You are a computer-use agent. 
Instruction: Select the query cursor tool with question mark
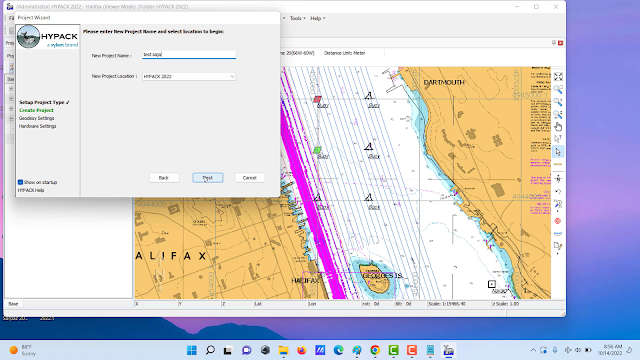558,139
